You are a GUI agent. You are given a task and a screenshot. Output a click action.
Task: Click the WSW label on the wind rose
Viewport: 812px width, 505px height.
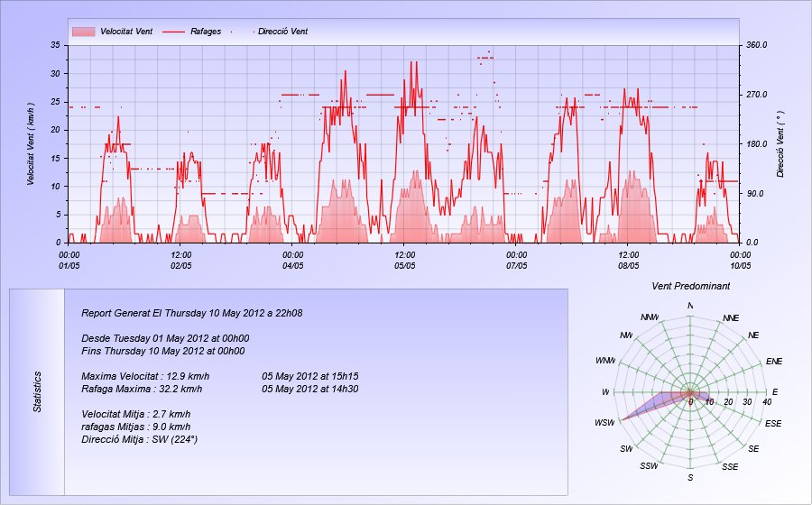[x=604, y=423]
